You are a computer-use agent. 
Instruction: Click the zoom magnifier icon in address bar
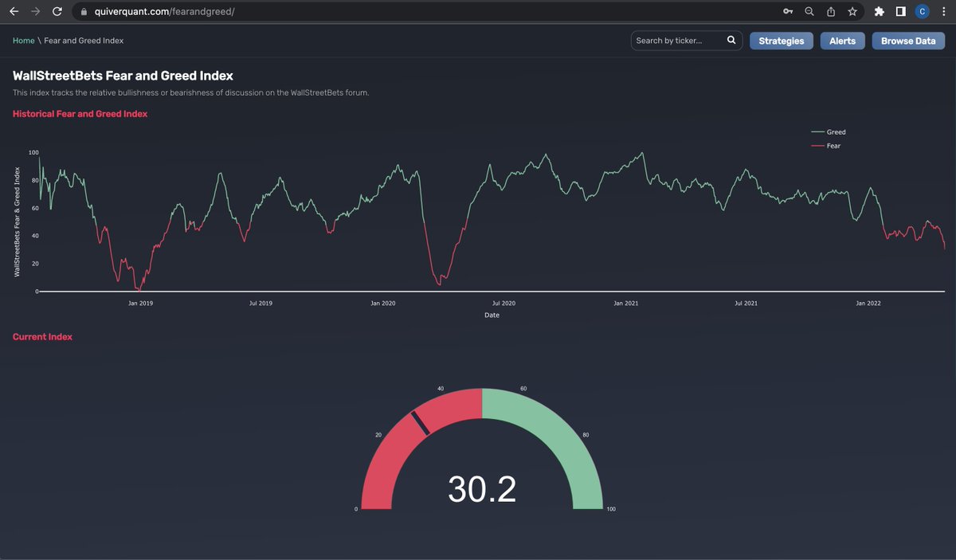point(809,11)
